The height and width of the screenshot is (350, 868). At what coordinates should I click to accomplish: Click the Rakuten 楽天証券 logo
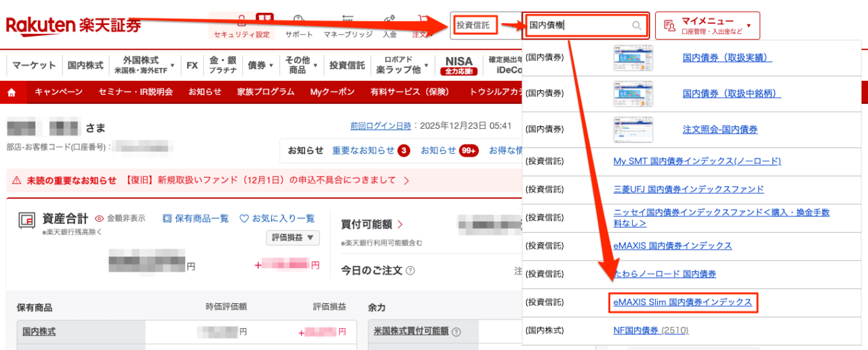point(74,26)
